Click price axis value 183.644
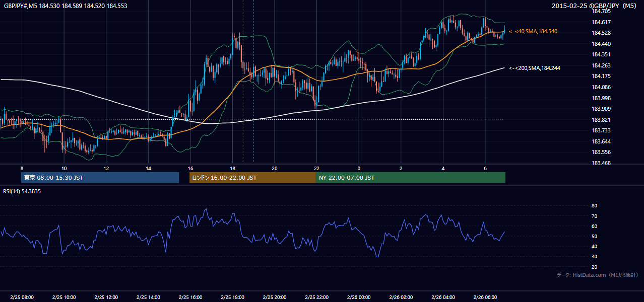This screenshot has width=644, height=302. 601,141
